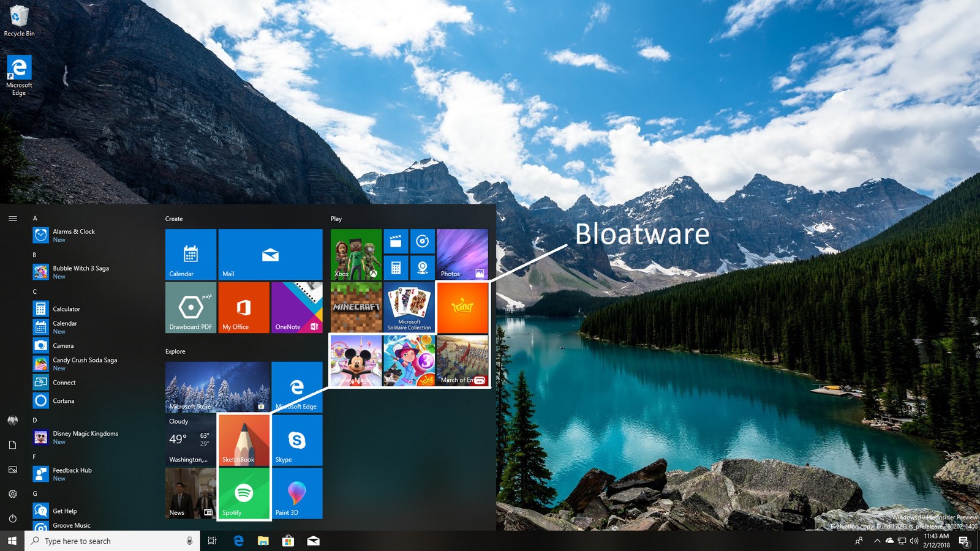Open Disney Magic Kingdoms in app list
The height and width of the screenshot is (551, 980).
[92, 437]
